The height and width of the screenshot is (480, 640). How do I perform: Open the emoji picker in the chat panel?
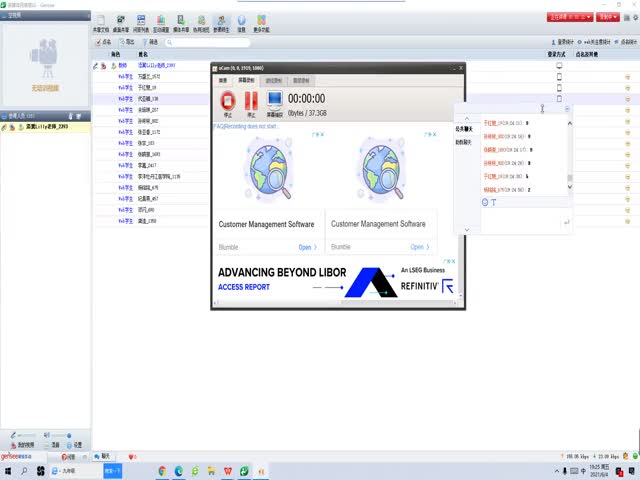[485, 203]
